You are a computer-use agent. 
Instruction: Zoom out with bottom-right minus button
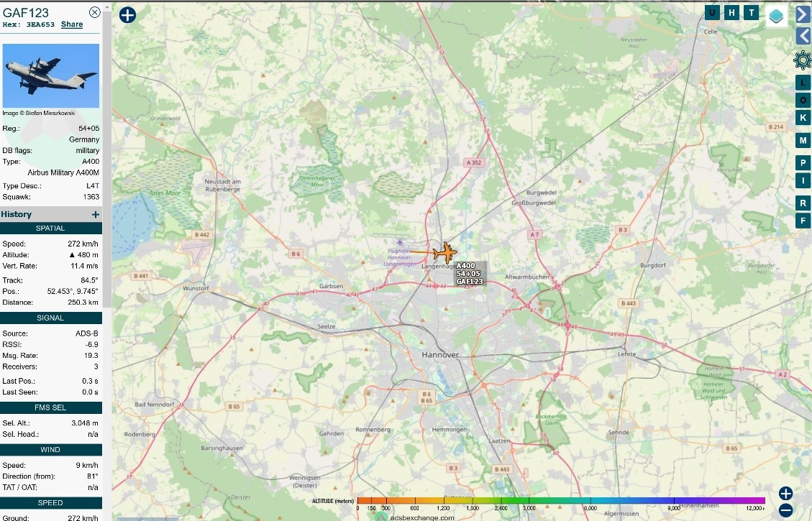[785, 510]
